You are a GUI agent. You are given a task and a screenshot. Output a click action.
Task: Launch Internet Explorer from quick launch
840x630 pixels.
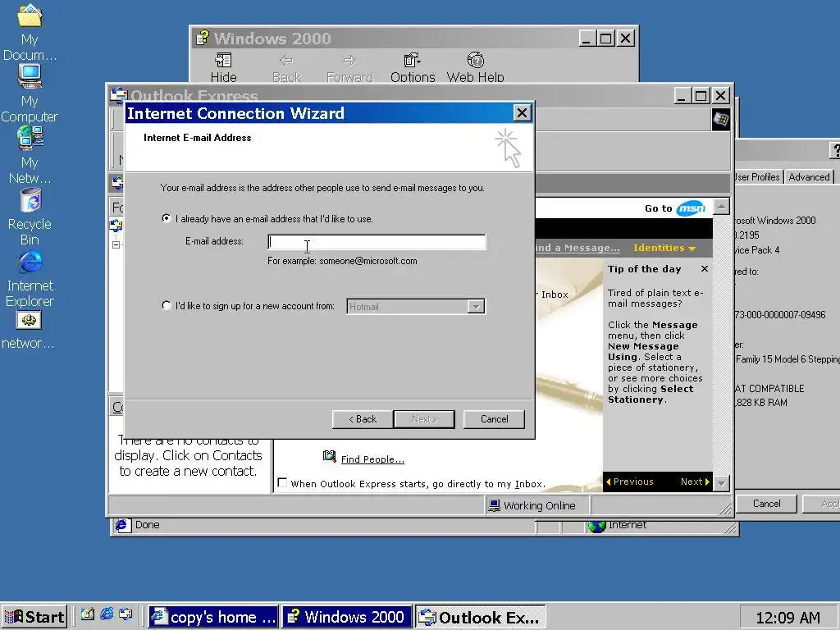pyautogui.click(x=107, y=614)
